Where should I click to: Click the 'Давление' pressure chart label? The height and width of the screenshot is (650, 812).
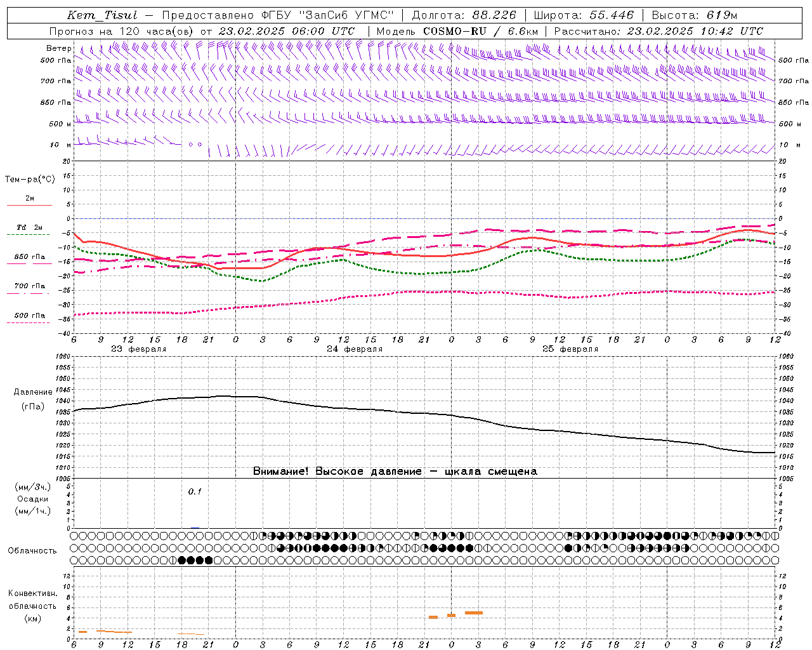(x=33, y=392)
